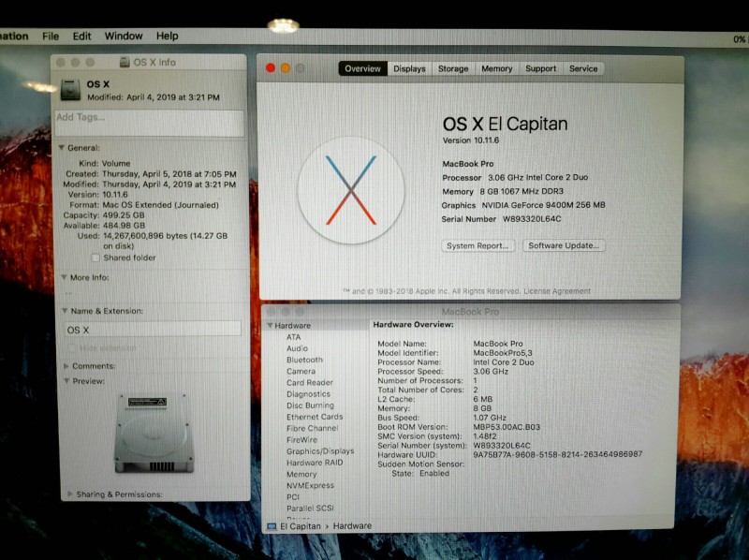Switch to the Overview tab

363,68
